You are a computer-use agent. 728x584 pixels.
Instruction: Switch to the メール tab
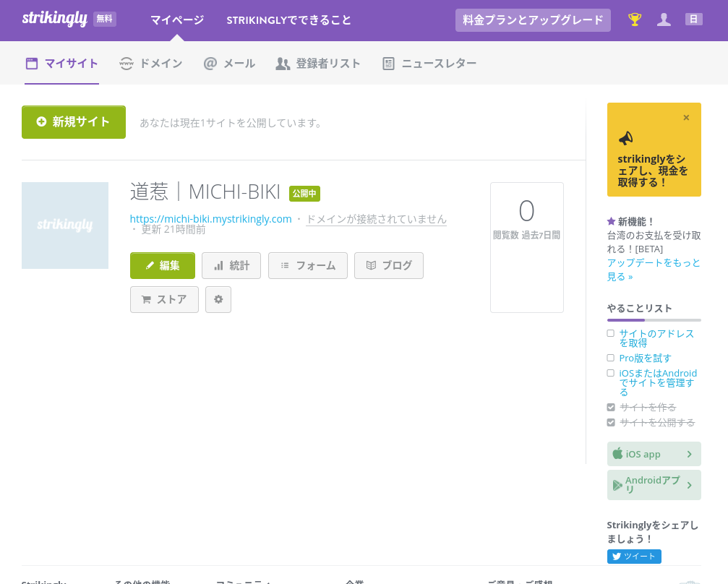(229, 64)
